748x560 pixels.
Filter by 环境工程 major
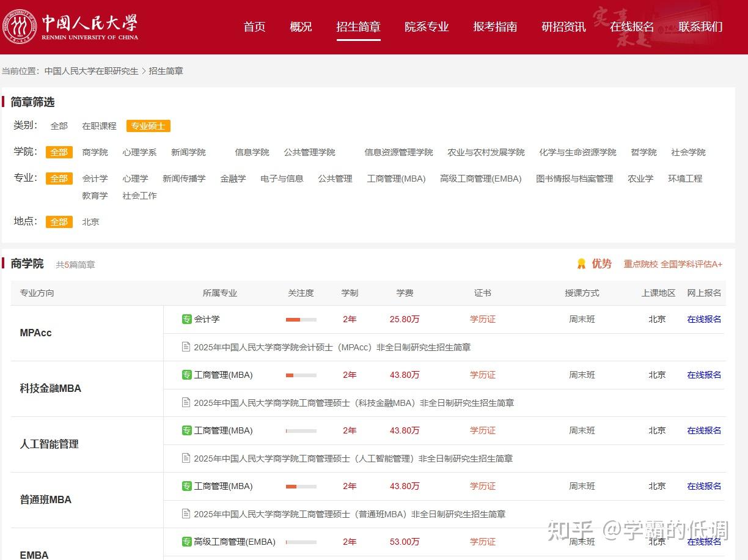point(685,179)
